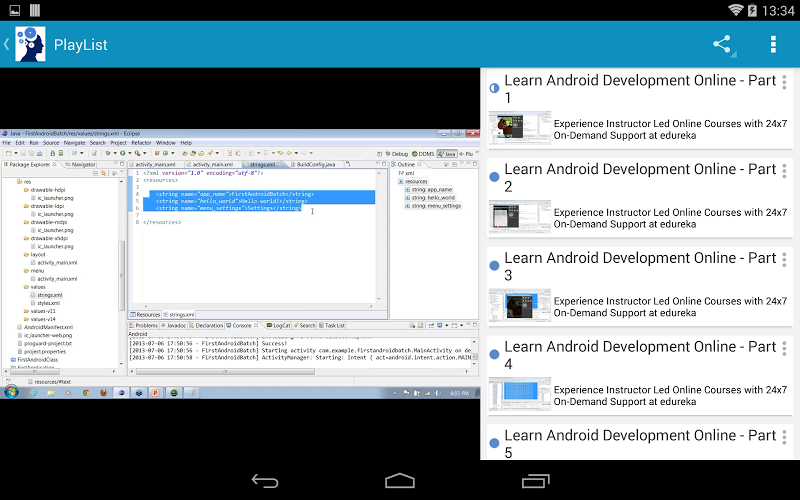800x500 pixels.
Task: Open the three-dot options menu for Part 1
Action: click(x=784, y=82)
